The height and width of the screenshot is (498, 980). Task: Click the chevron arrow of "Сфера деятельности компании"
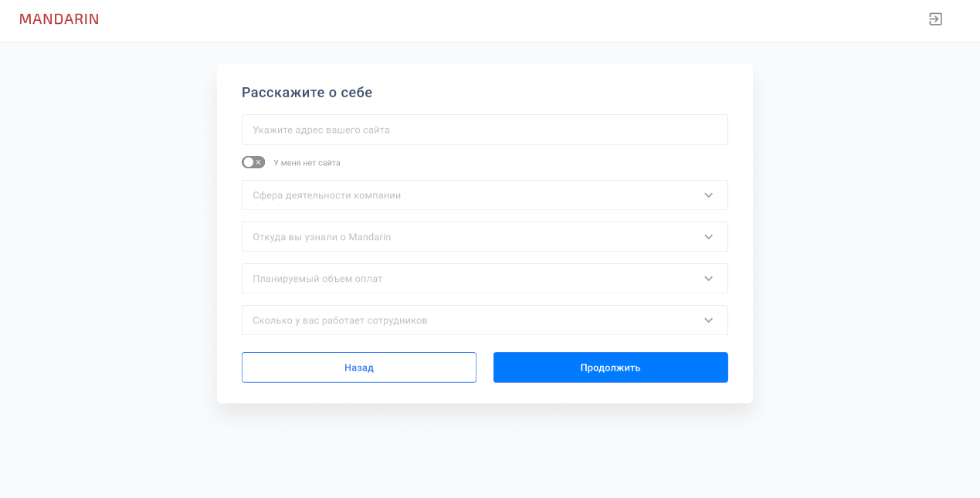tap(708, 195)
